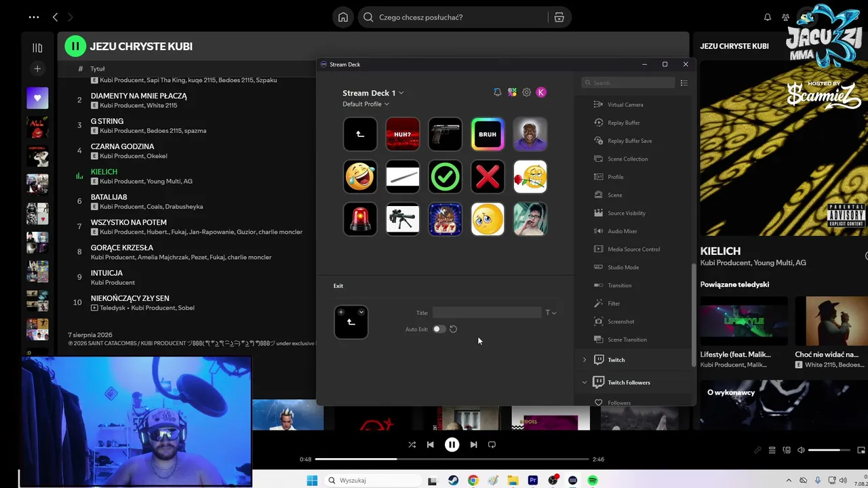This screenshot has height=488, width=868.
Task: Open Liked Songs heart in Spotify sidebar
Action: point(37,98)
